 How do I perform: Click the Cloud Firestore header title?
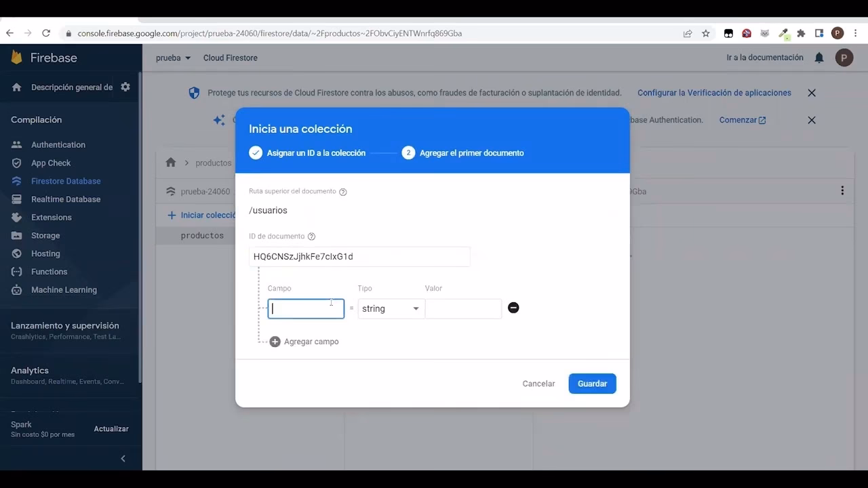point(231,58)
